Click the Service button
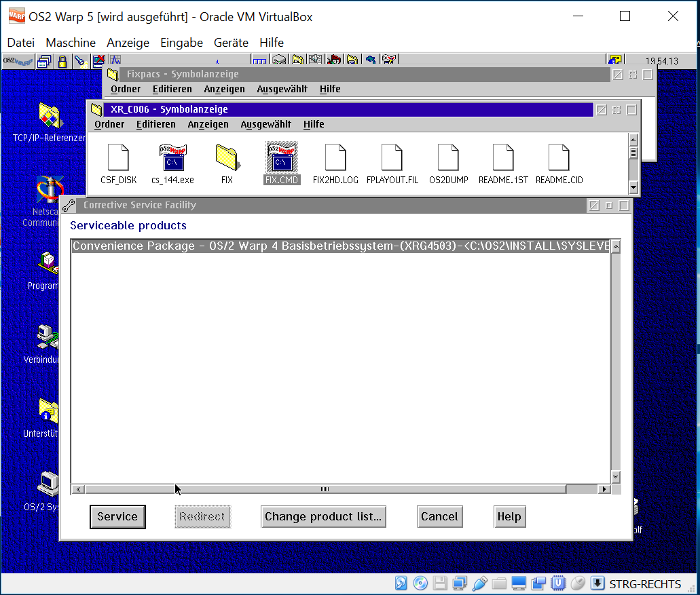 click(118, 517)
